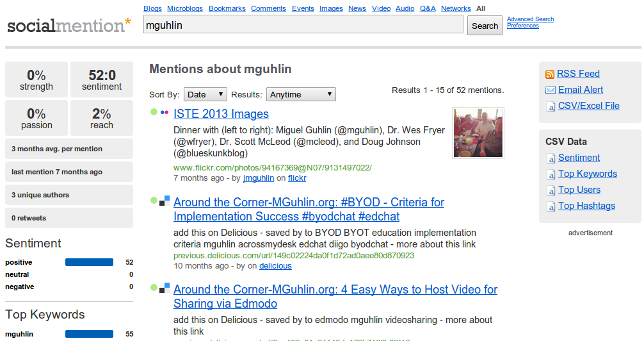Click the 0% strength stat box
The image size is (644, 341).
click(36, 79)
